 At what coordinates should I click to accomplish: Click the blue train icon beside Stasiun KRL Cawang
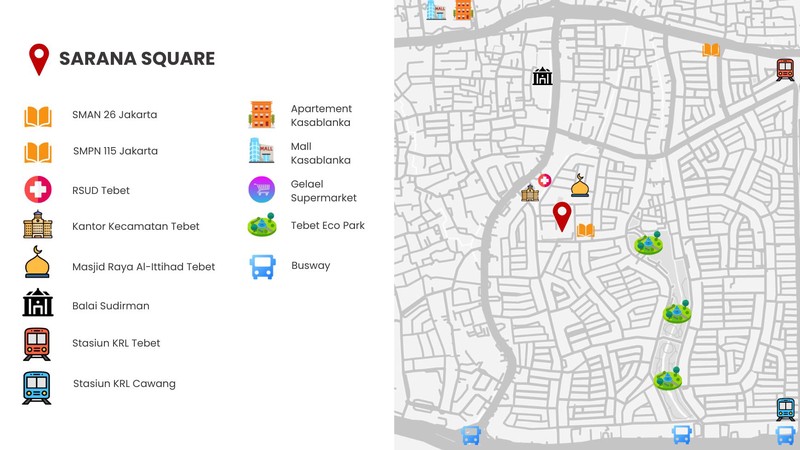tap(37, 388)
